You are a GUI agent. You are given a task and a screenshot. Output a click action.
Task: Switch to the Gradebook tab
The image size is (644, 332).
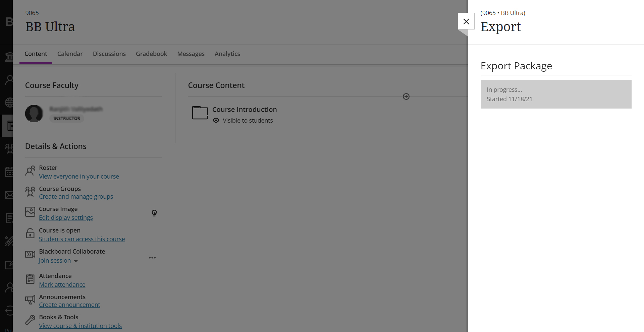151,54
